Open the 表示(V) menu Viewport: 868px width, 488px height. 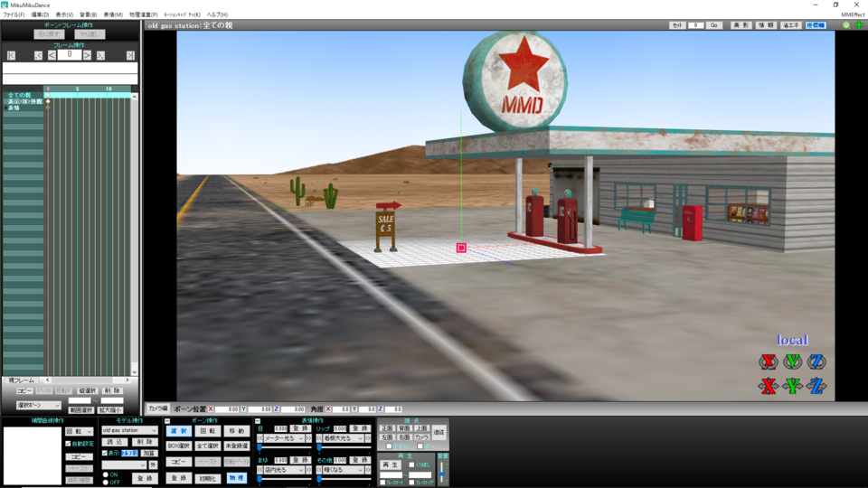point(64,15)
